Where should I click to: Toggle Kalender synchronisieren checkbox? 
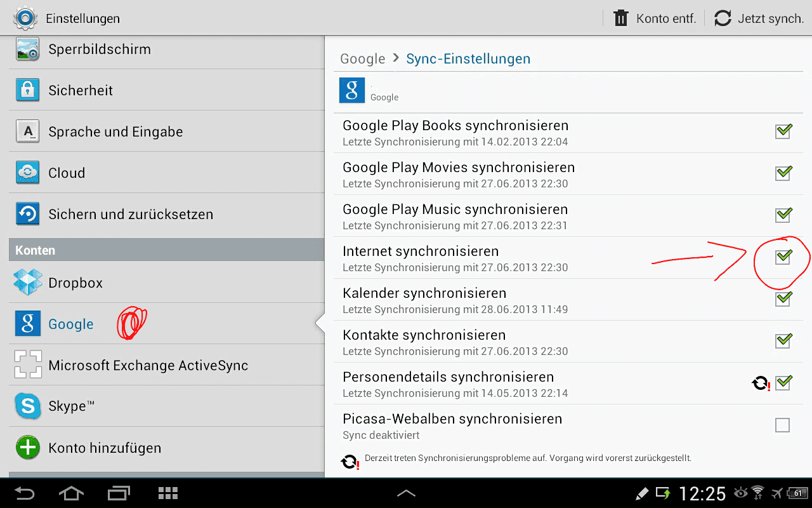[783, 298]
